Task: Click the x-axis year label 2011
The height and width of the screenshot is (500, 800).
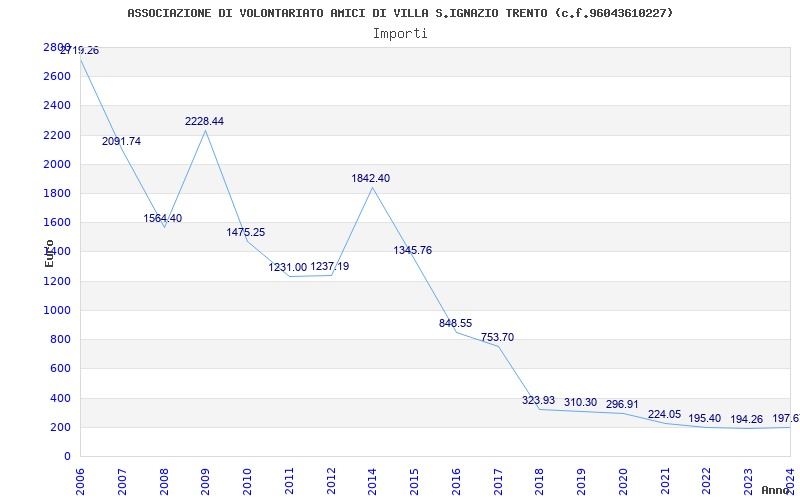Action: coord(289,481)
